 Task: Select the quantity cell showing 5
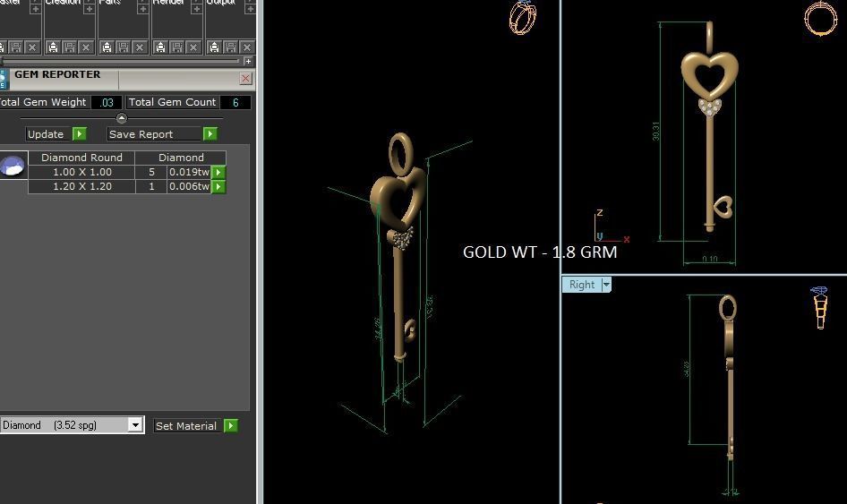152,172
